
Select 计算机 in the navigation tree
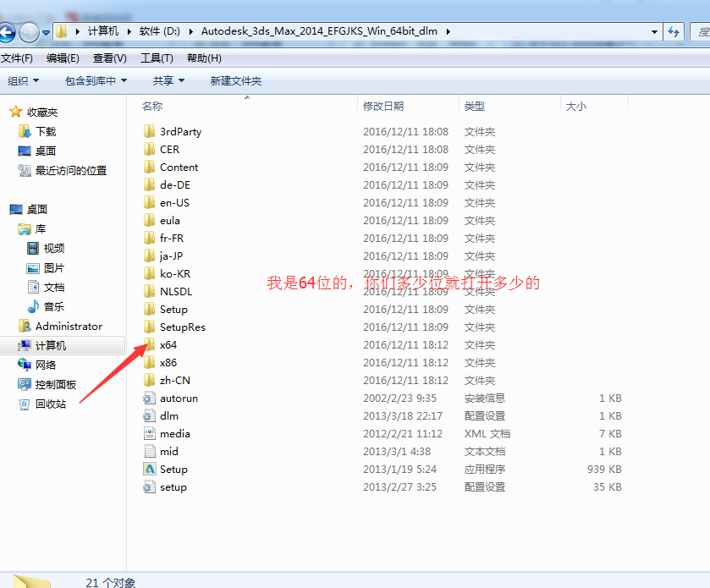tap(50, 345)
